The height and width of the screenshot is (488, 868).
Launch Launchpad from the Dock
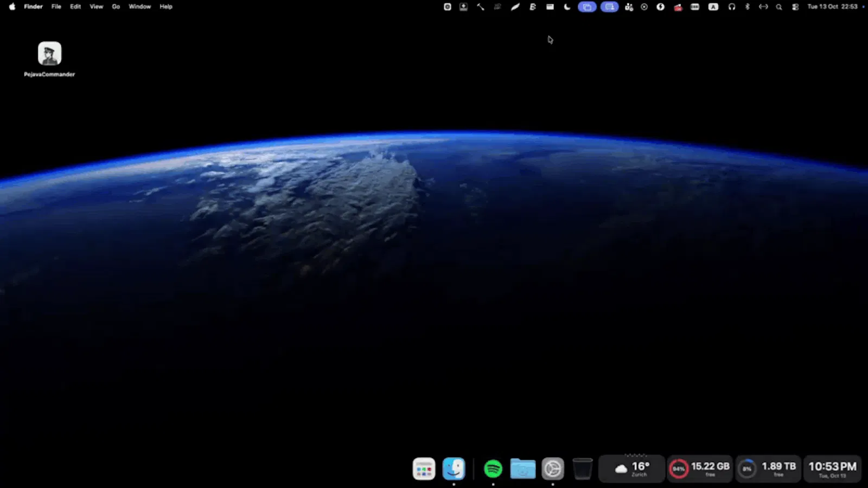(x=424, y=469)
